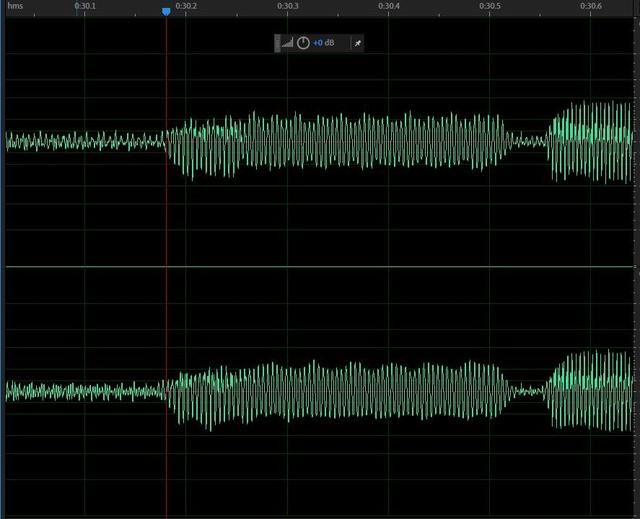
Task: Click the horizontal divider line between the channels
Action: [319, 267]
